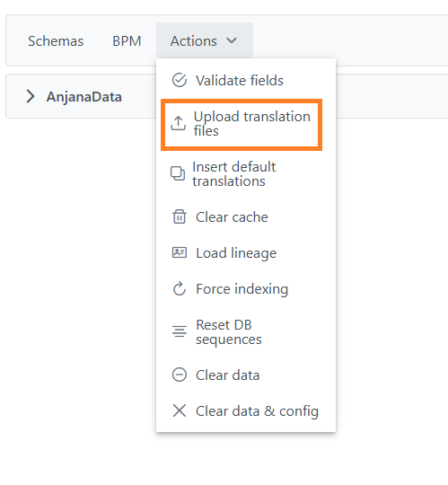Select Upload translation files menu entry
The height and width of the screenshot is (485, 448).
point(242,125)
